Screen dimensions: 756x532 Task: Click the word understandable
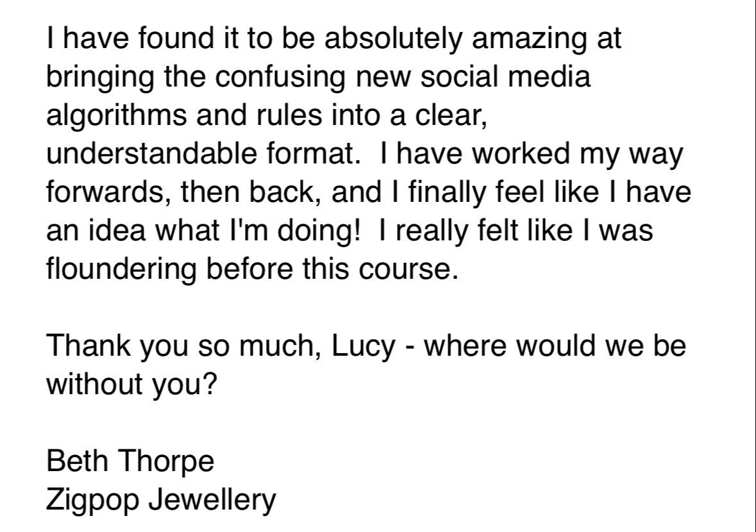click(x=151, y=154)
